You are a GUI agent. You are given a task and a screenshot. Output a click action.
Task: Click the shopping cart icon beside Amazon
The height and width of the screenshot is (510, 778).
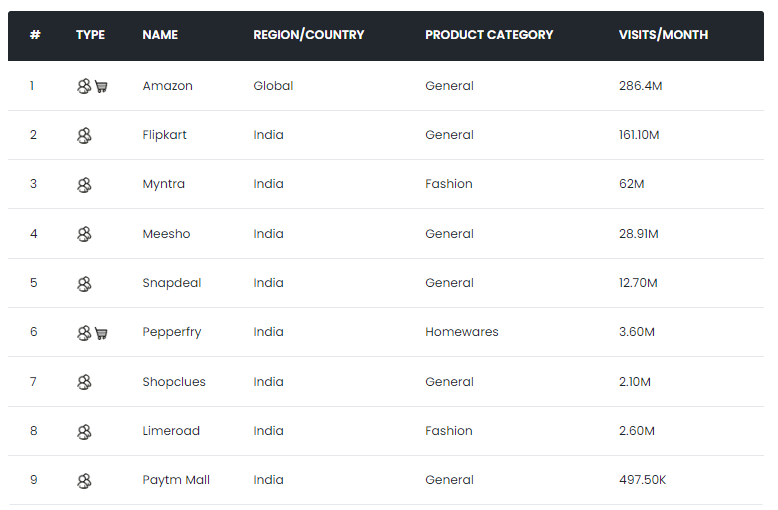[101, 87]
